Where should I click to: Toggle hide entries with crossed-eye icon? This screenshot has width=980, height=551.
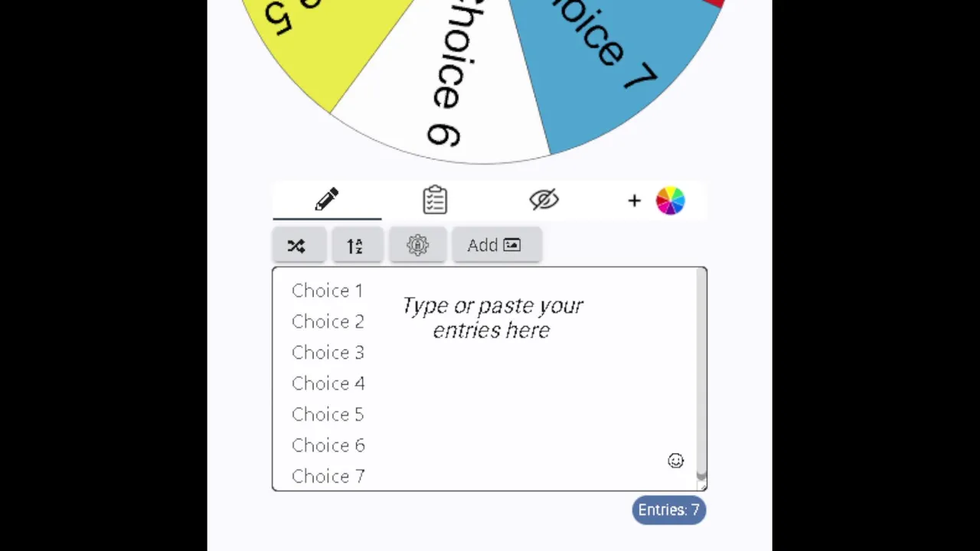point(544,201)
